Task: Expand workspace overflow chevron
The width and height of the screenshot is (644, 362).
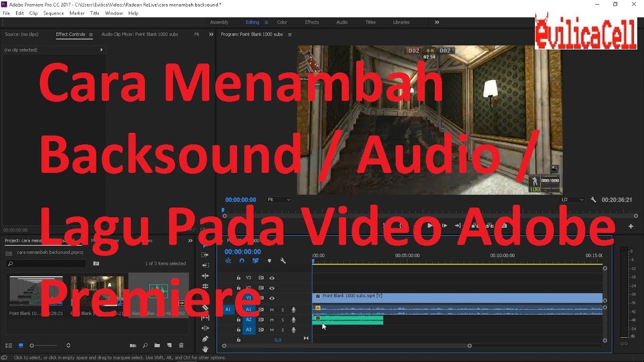Action: (x=437, y=22)
